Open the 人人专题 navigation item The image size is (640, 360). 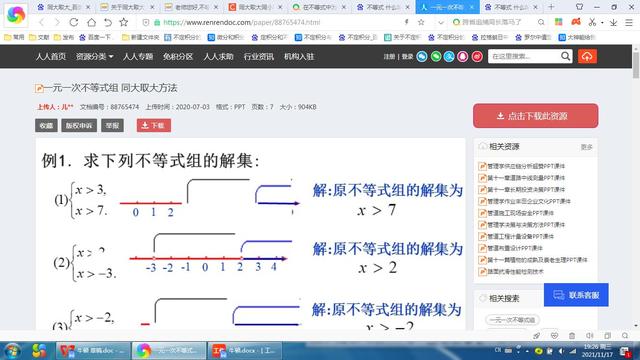[138, 56]
